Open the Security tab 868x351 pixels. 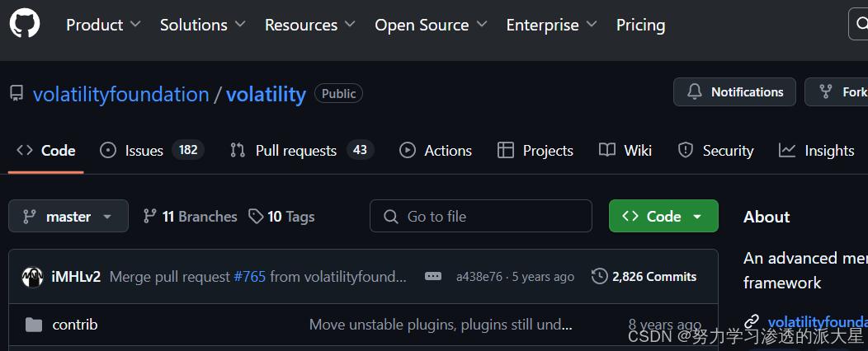[x=715, y=151]
